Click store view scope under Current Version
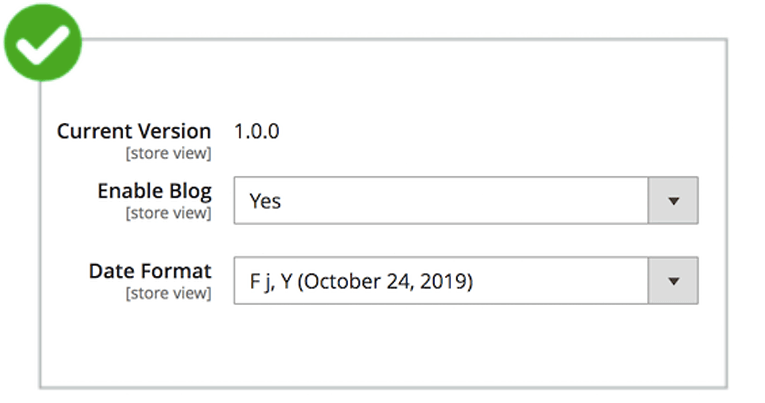 tap(167, 153)
